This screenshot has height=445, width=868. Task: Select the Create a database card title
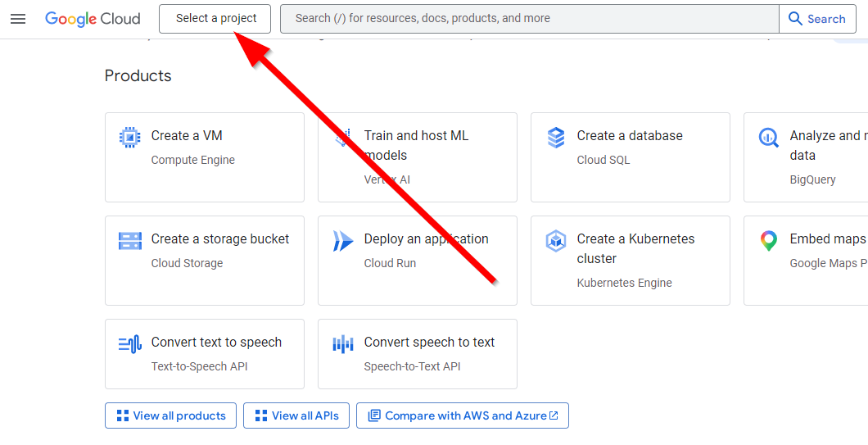click(629, 136)
